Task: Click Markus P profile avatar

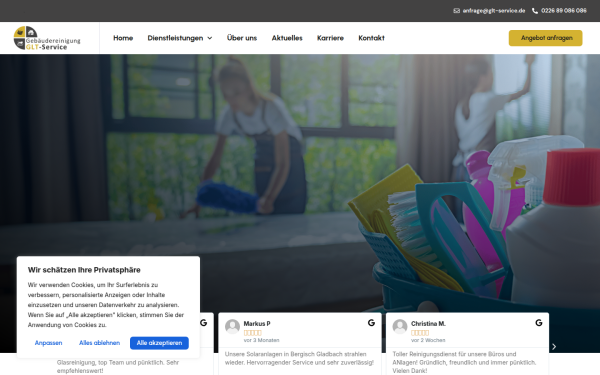Action: pyautogui.click(x=232, y=327)
